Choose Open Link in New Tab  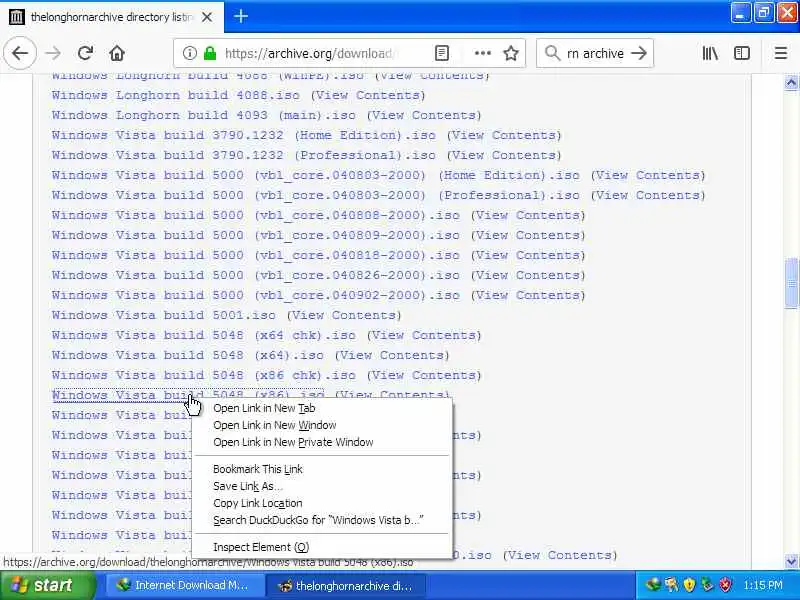264,408
